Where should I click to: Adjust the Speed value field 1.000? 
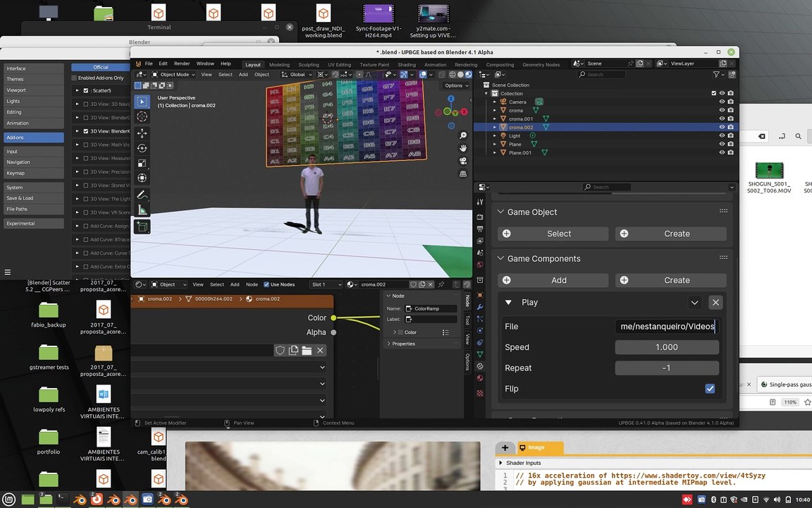point(667,347)
